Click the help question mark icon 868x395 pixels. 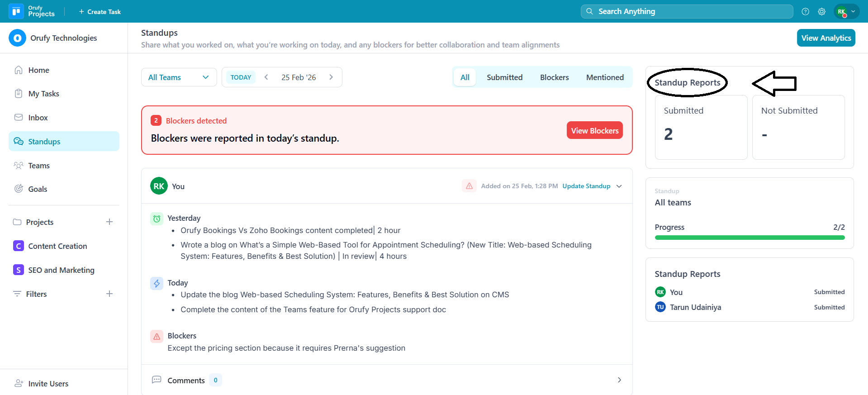(x=805, y=12)
